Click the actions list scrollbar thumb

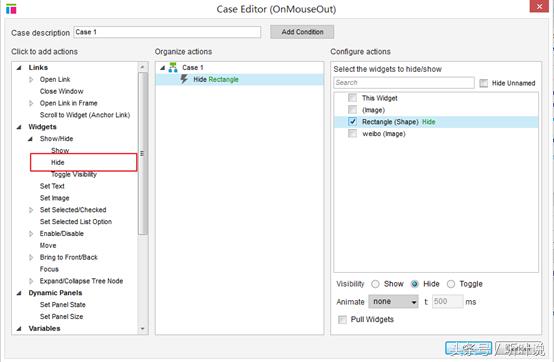pyautogui.click(x=142, y=153)
